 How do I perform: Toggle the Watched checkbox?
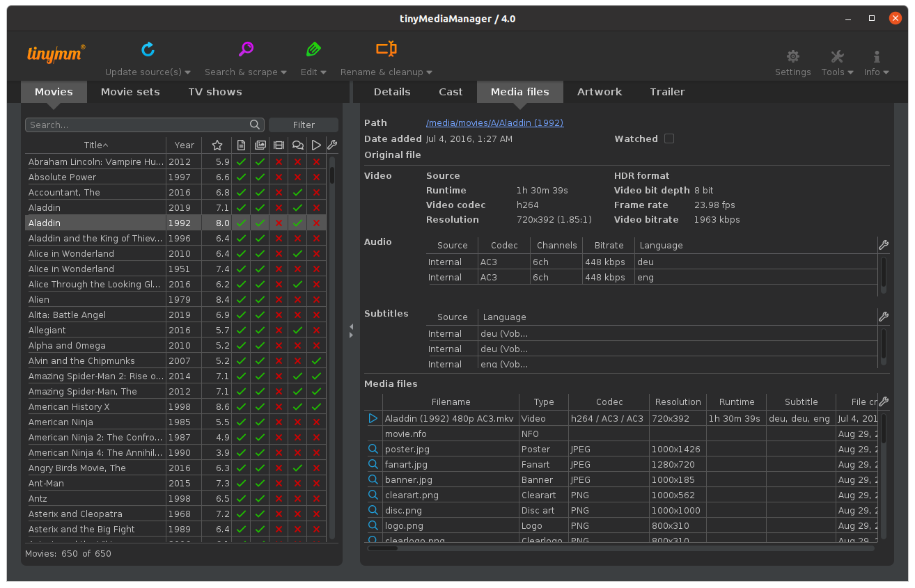pos(669,139)
